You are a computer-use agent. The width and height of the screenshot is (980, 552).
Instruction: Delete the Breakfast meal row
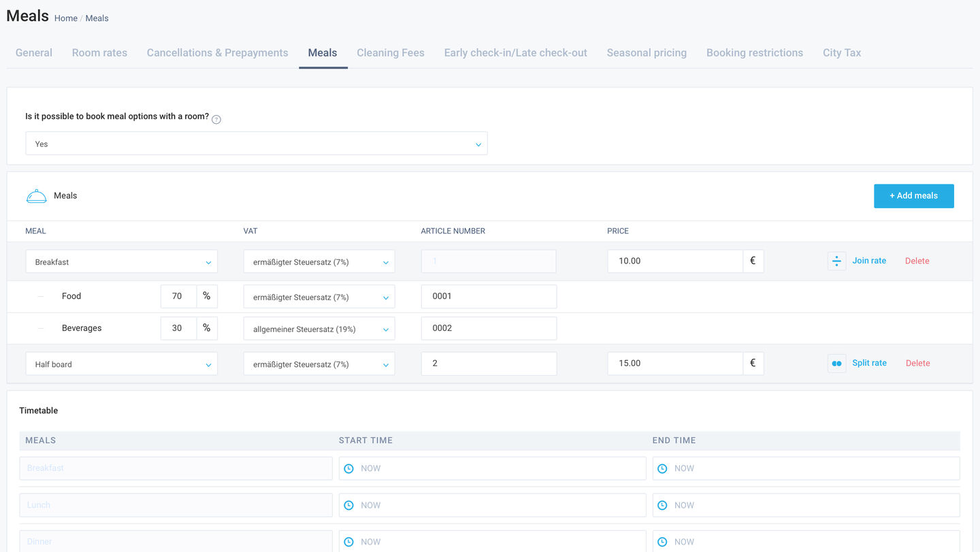click(x=917, y=261)
